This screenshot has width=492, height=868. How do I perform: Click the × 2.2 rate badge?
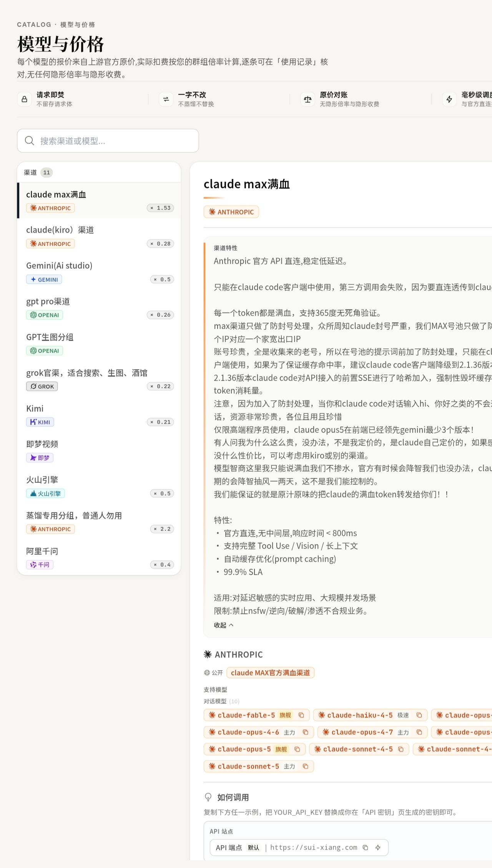(162, 529)
